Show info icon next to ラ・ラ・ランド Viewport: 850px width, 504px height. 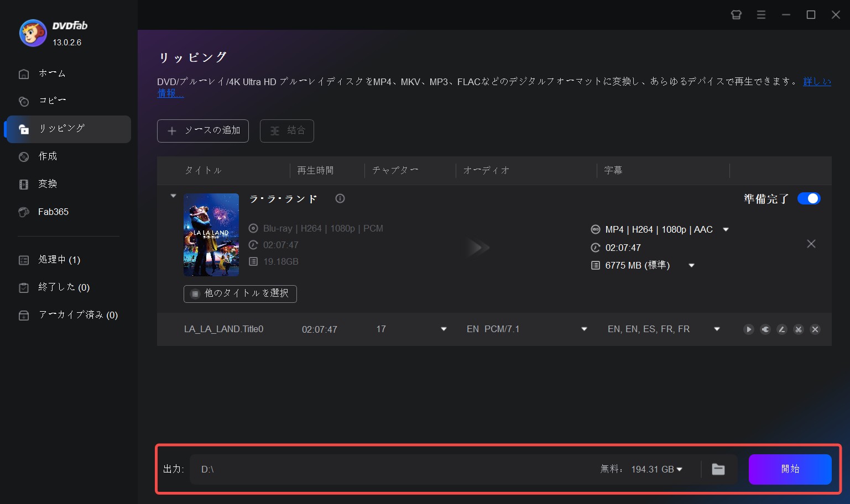pos(340,198)
